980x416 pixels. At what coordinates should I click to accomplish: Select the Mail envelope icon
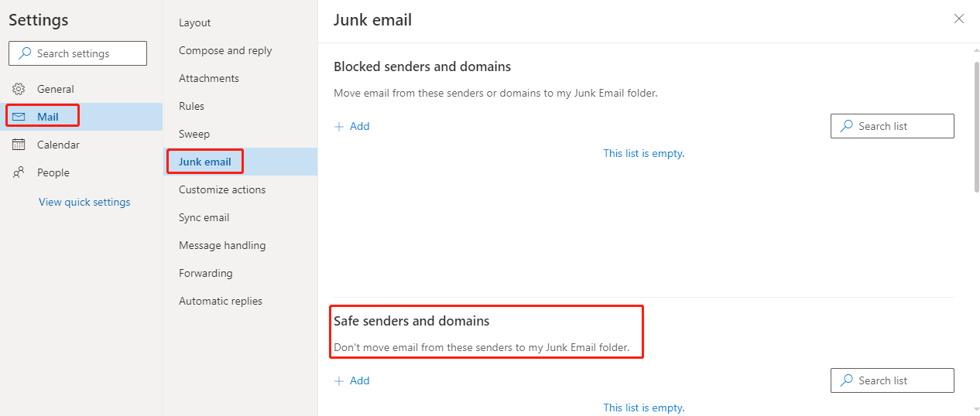(x=19, y=117)
